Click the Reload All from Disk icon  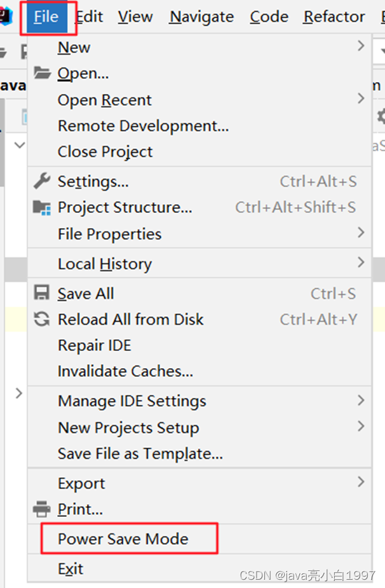(x=42, y=319)
